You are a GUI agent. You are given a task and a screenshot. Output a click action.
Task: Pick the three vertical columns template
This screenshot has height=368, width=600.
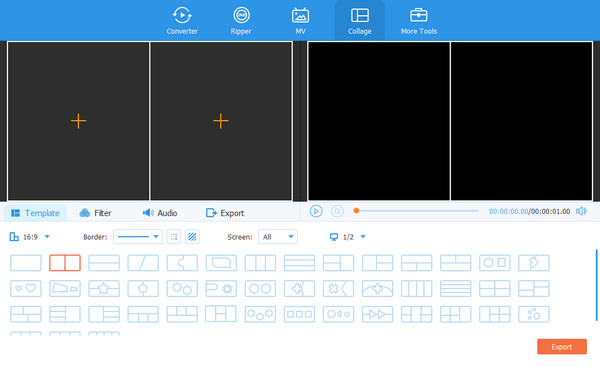tap(260, 263)
